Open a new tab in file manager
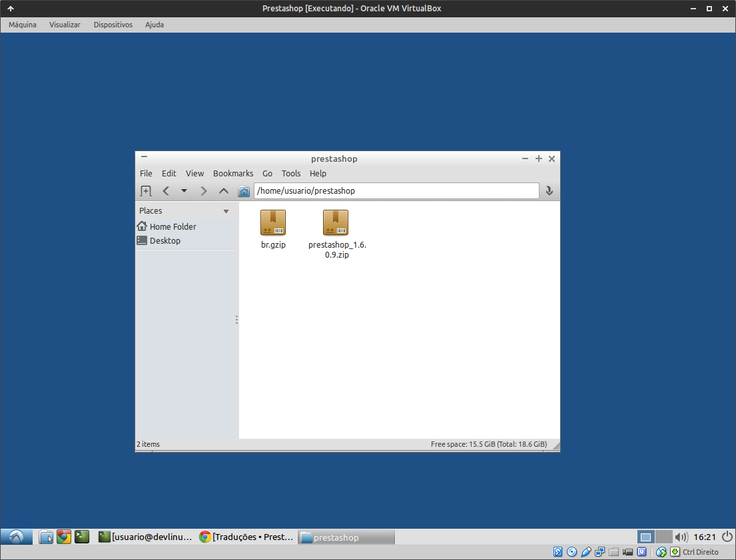The image size is (736, 560). click(x=146, y=191)
